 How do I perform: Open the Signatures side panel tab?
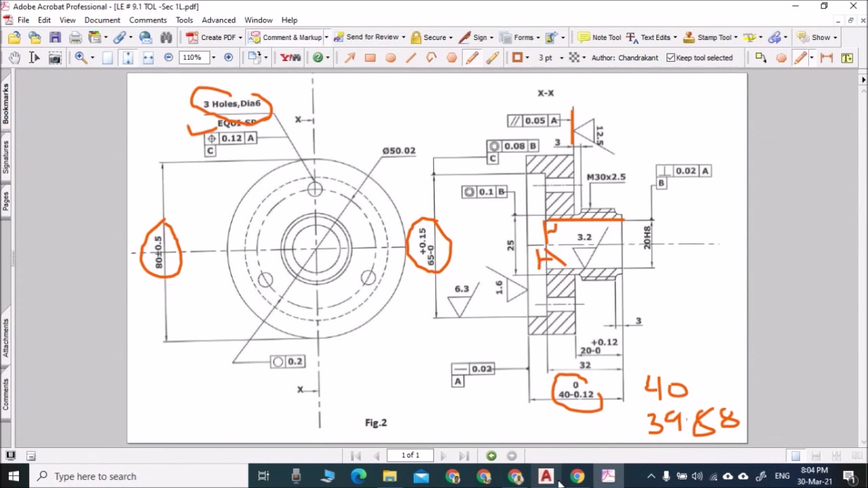coord(5,157)
